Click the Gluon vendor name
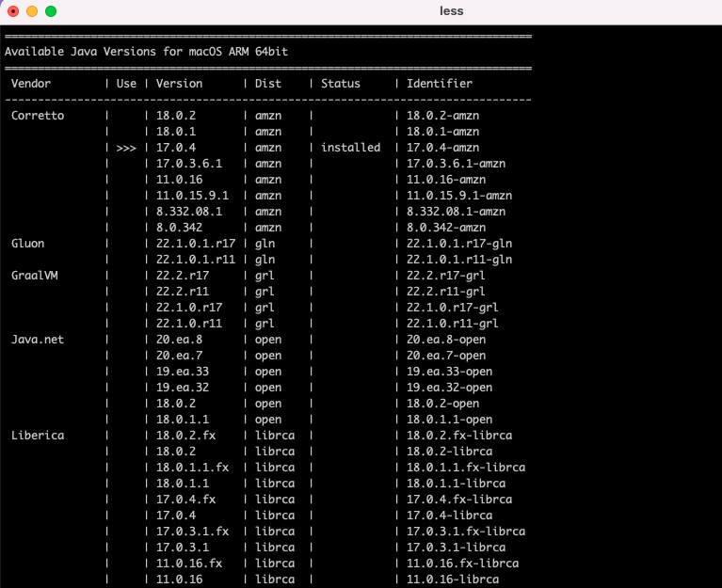This screenshot has width=722, height=588. (x=27, y=244)
